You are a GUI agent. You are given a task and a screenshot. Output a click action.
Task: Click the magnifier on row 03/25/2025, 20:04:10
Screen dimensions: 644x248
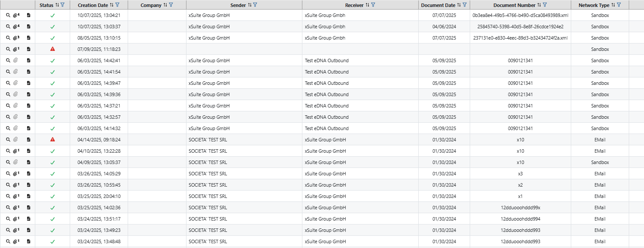click(x=8, y=196)
